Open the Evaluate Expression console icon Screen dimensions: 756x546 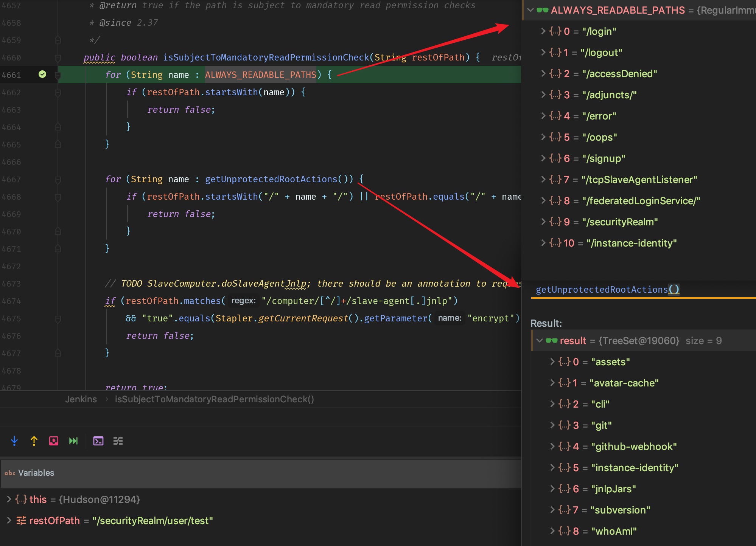pyautogui.click(x=98, y=441)
